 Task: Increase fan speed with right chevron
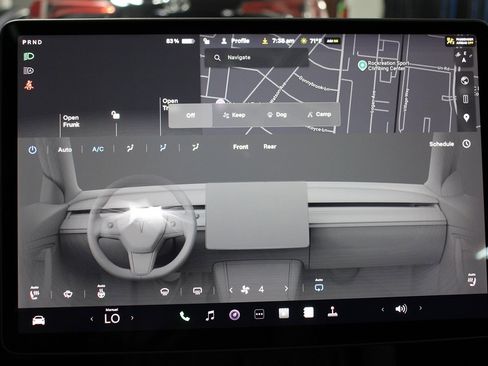coord(286,289)
